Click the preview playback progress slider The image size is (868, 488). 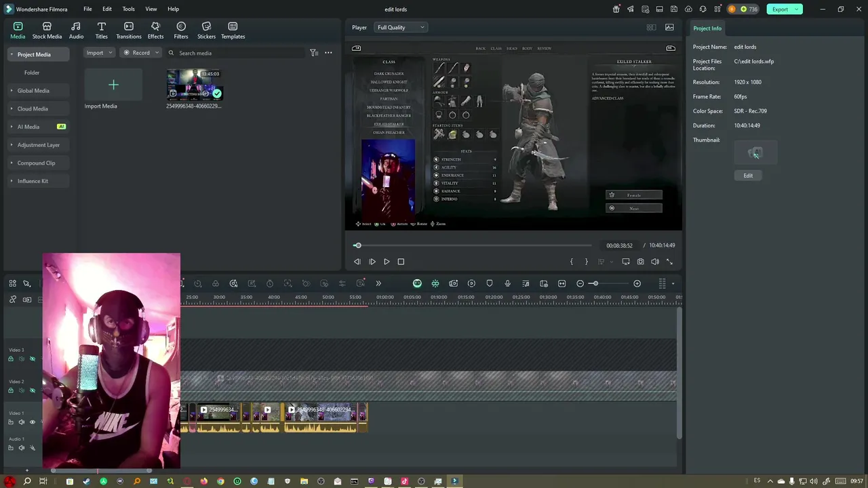[473, 245]
